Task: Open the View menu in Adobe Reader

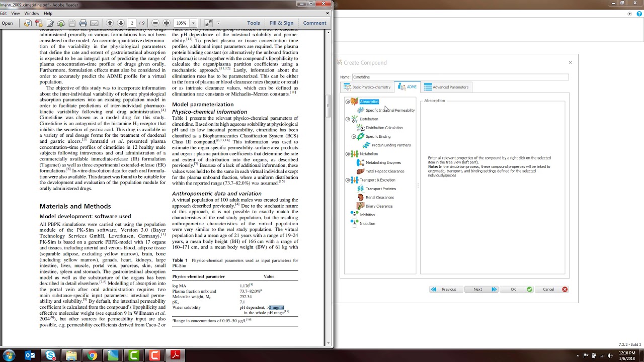Action: point(16,13)
